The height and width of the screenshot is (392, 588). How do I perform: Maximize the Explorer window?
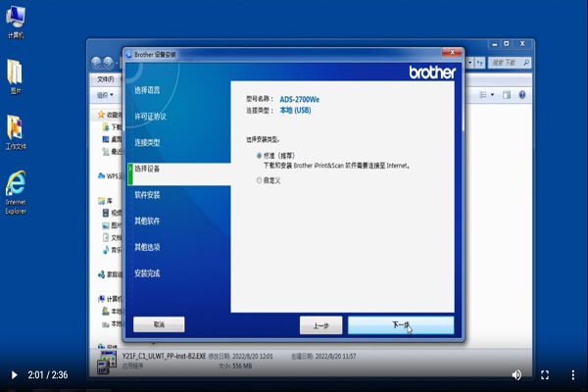coord(507,44)
